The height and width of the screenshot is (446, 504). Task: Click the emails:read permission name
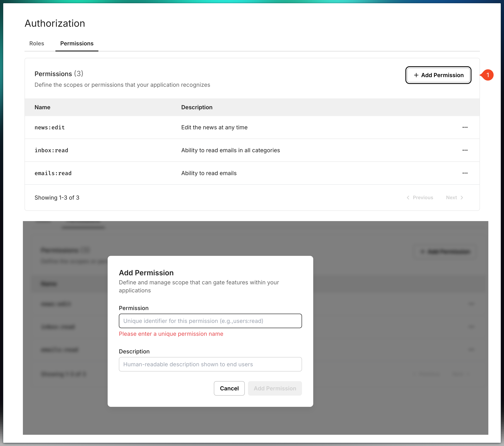click(53, 173)
